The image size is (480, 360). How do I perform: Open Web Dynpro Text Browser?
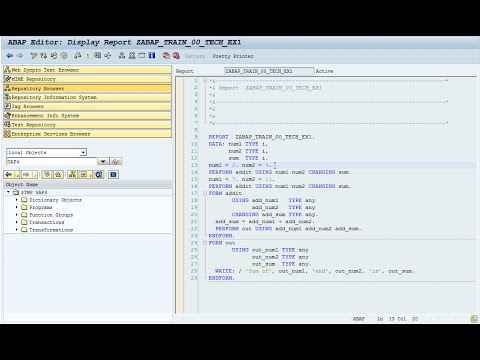tap(88, 70)
